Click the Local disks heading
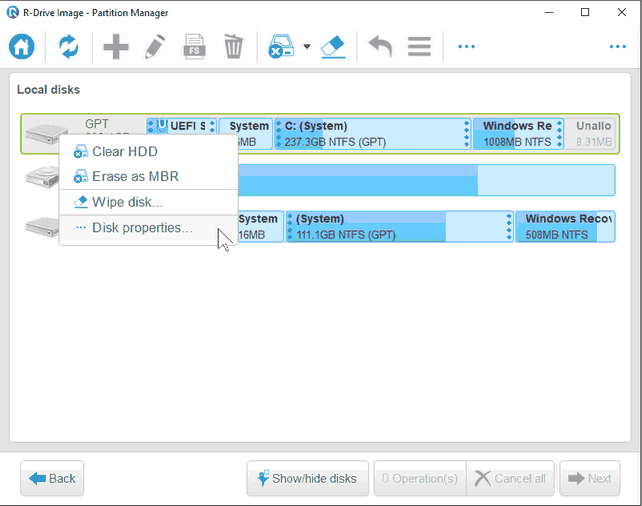The height and width of the screenshot is (506, 642). pyautogui.click(x=48, y=90)
